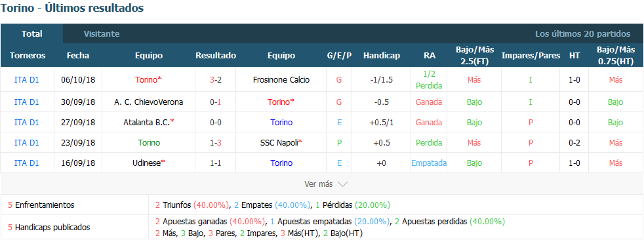Switch to the Visitante tab
The width and height of the screenshot is (644, 240).
tap(102, 33)
